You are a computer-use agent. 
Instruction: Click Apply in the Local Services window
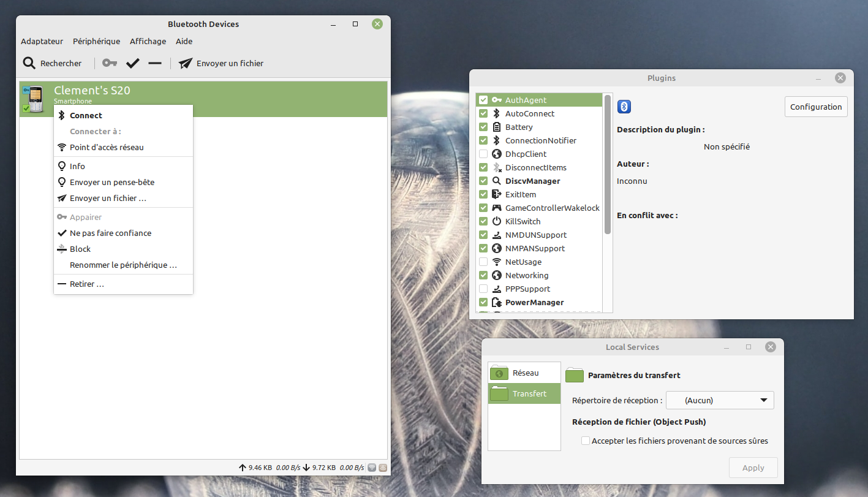(x=753, y=467)
